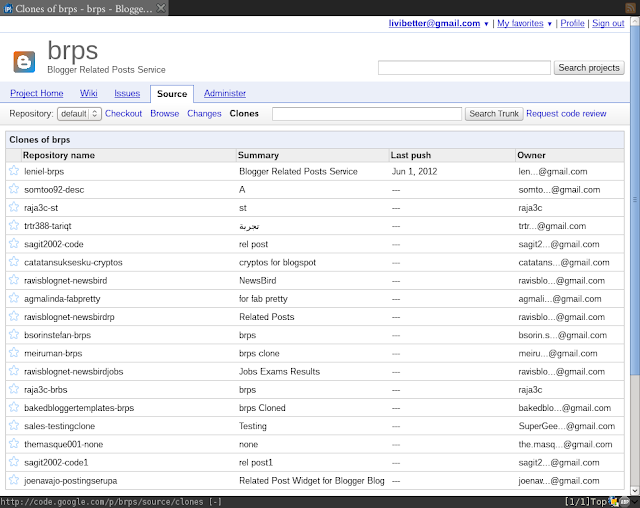640x508 pixels.
Task: Click owner SuperGee...@gmail.com
Action: point(567,426)
